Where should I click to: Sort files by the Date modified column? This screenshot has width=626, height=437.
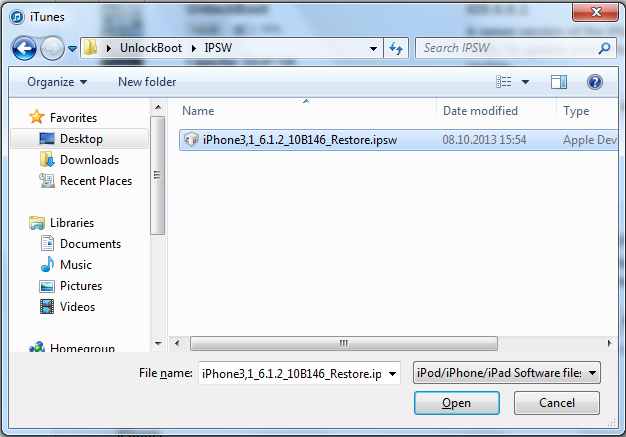click(480, 111)
